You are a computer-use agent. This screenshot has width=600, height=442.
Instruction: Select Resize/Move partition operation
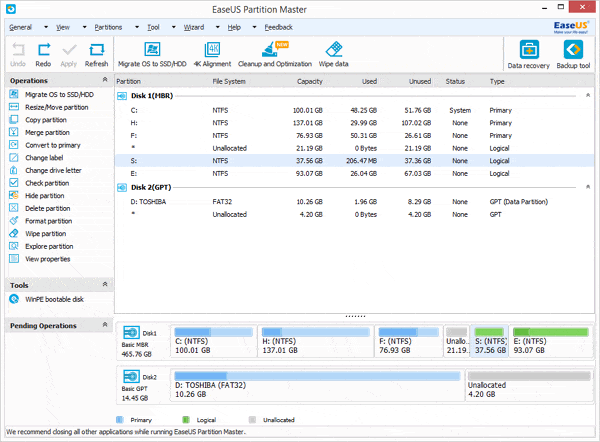[x=57, y=107]
